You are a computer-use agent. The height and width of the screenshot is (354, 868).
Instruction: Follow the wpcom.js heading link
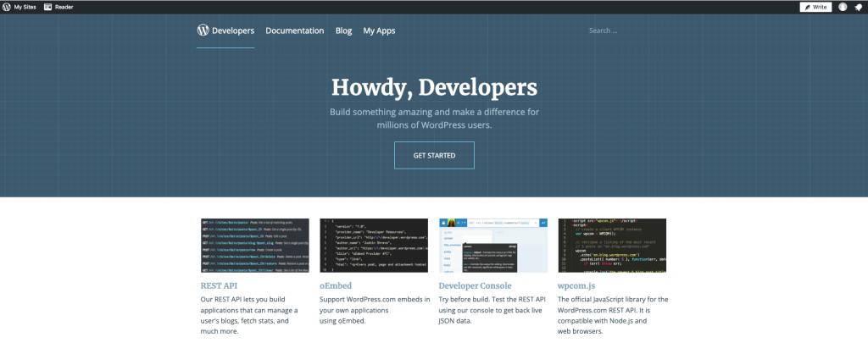pyautogui.click(x=578, y=286)
